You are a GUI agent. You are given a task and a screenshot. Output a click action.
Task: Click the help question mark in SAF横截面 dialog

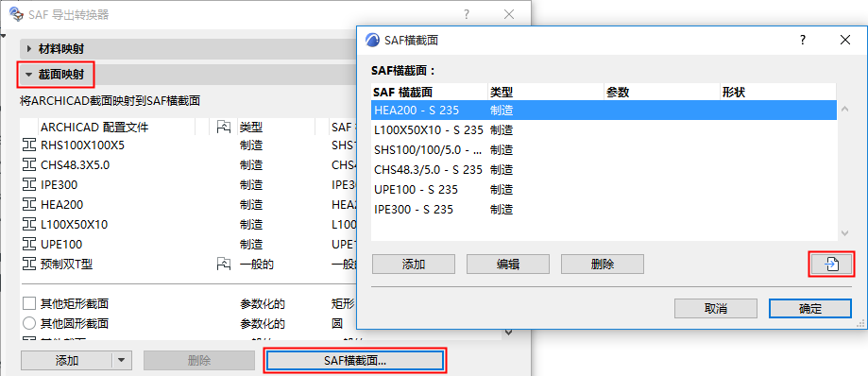(803, 40)
